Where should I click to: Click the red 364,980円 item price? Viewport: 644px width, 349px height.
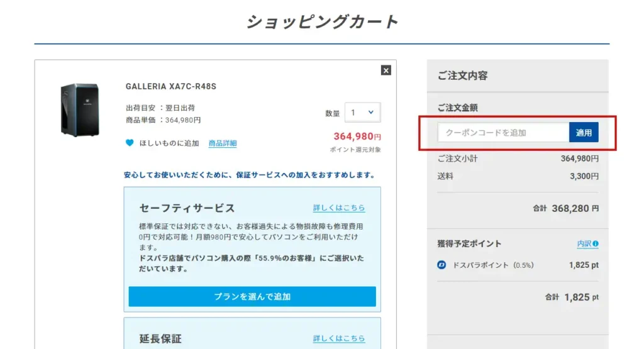tap(357, 136)
